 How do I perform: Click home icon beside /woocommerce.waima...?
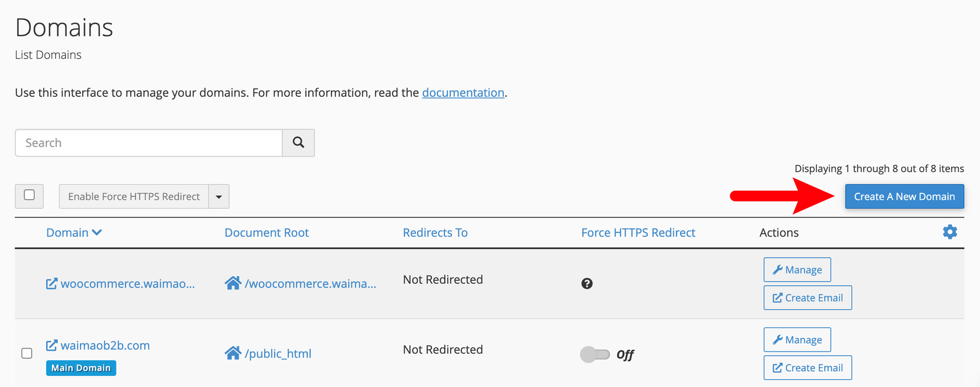coord(233,283)
